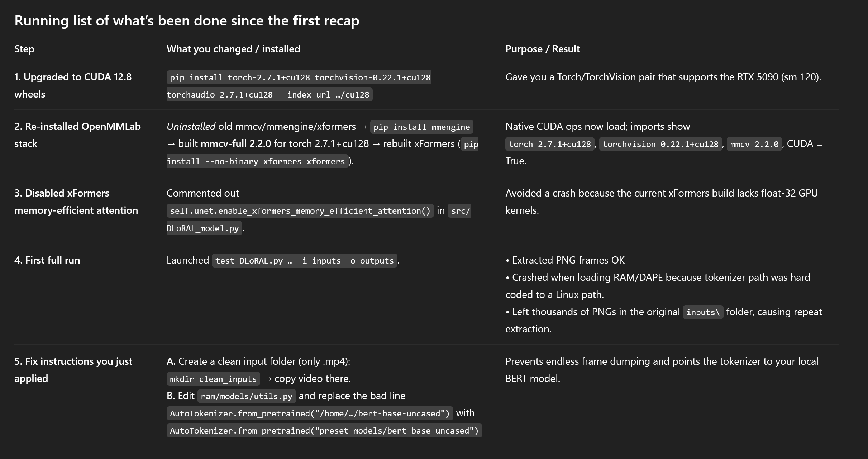Select the 'Purpose / Result' column header

(543, 49)
